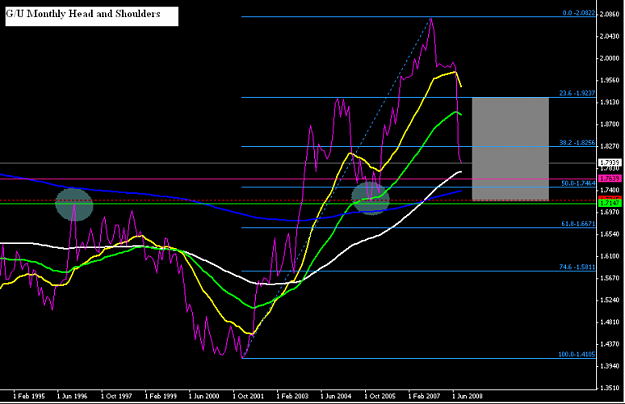Click the green 1.7147 price tag
Screen dimensions: 625x404
point(610,204)
